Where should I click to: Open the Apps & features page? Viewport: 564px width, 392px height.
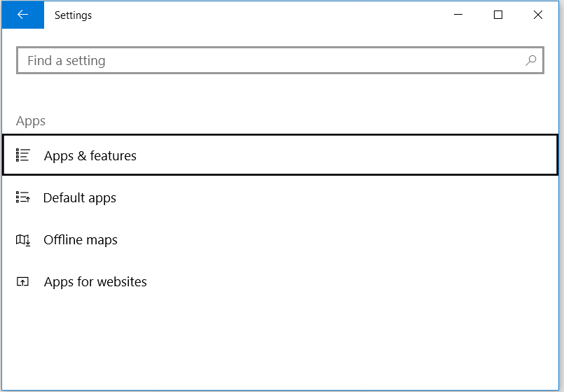pyautogui.click(x=280, y=155)
